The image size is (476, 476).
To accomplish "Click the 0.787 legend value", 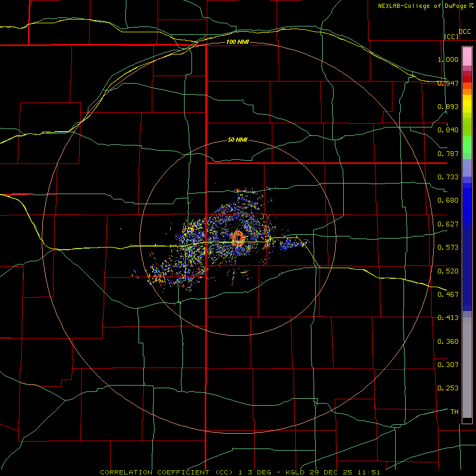I will [x=448, y=153].
